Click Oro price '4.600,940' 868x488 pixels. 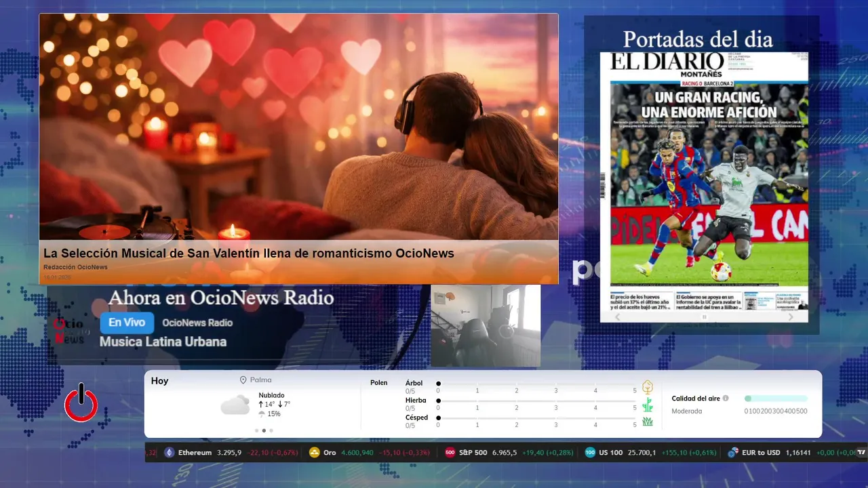(x=357, y=453)
